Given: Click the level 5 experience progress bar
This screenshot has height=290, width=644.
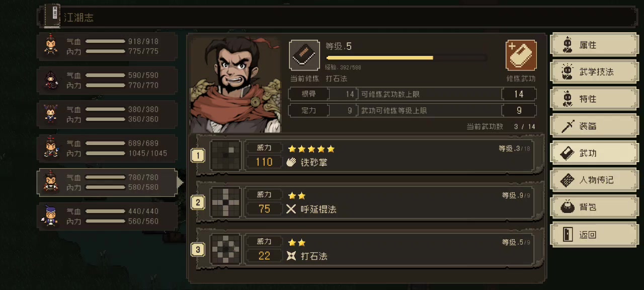Looking at the screenshot, I should [406, 58].
